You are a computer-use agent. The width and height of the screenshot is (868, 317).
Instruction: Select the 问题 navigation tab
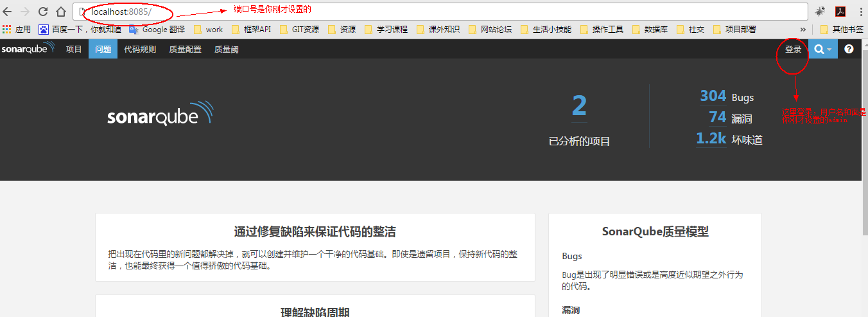click(103, 49)
